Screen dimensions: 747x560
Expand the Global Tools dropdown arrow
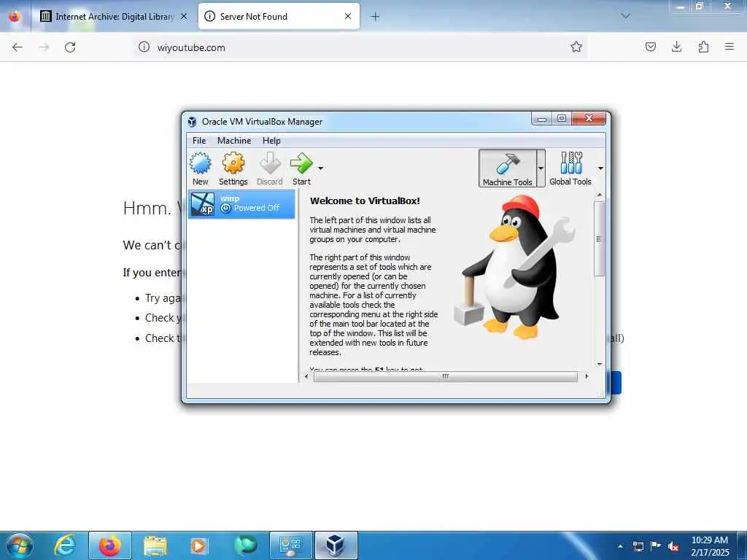(x=600, y=168)
